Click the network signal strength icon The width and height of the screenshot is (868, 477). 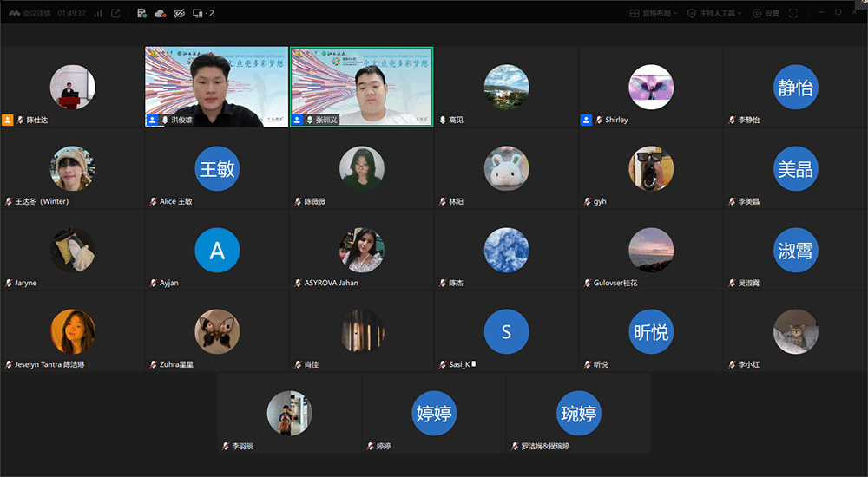(97, 13)
